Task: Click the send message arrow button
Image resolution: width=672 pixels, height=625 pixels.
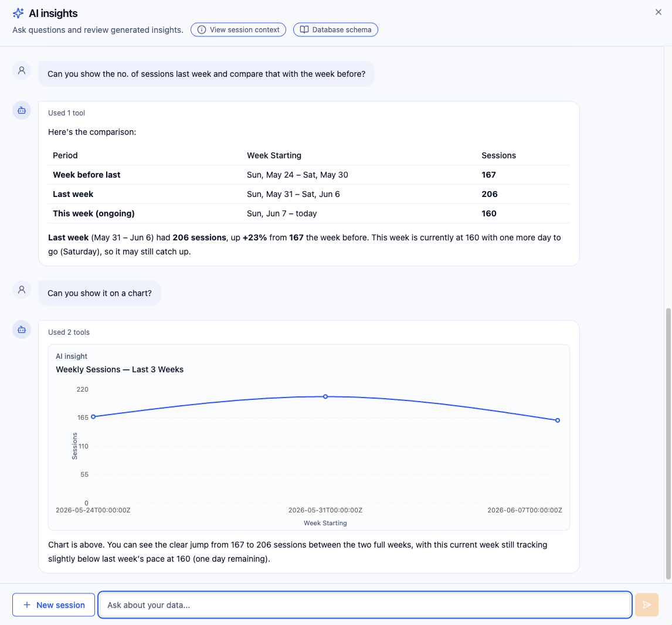Action: (647, 605)
